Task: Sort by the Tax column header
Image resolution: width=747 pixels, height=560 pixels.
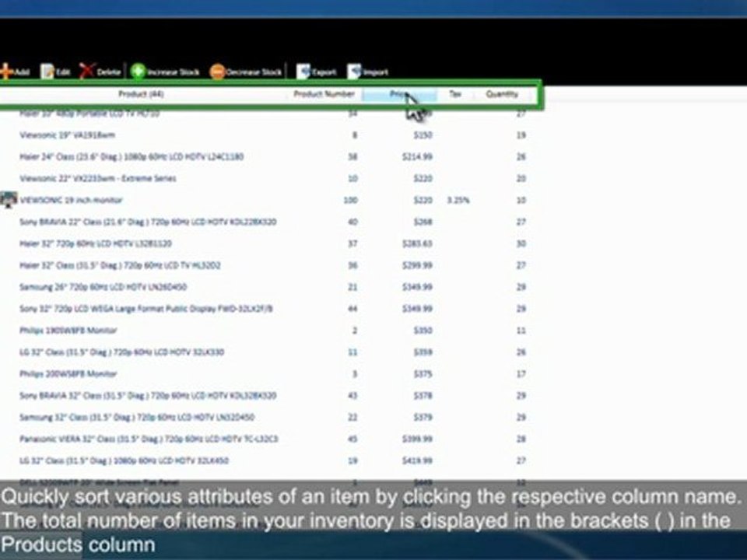Action: tap(455, 94)
